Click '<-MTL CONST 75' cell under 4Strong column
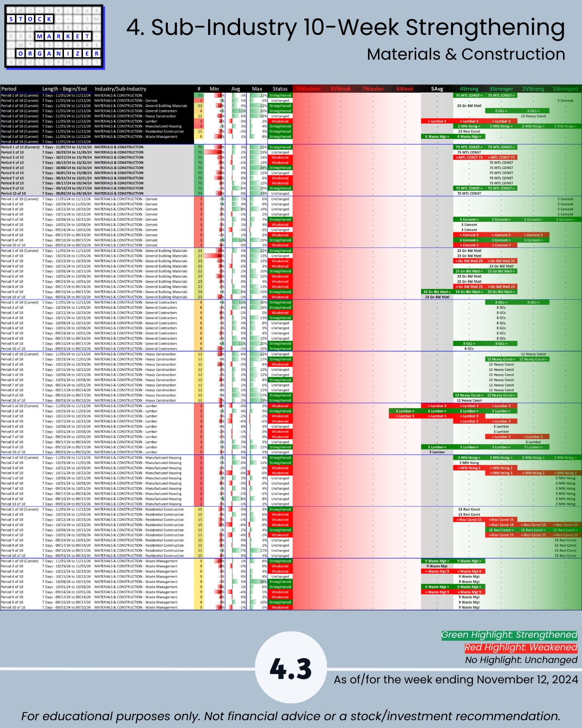The image size is (582, 728). (x=469, y=158)
